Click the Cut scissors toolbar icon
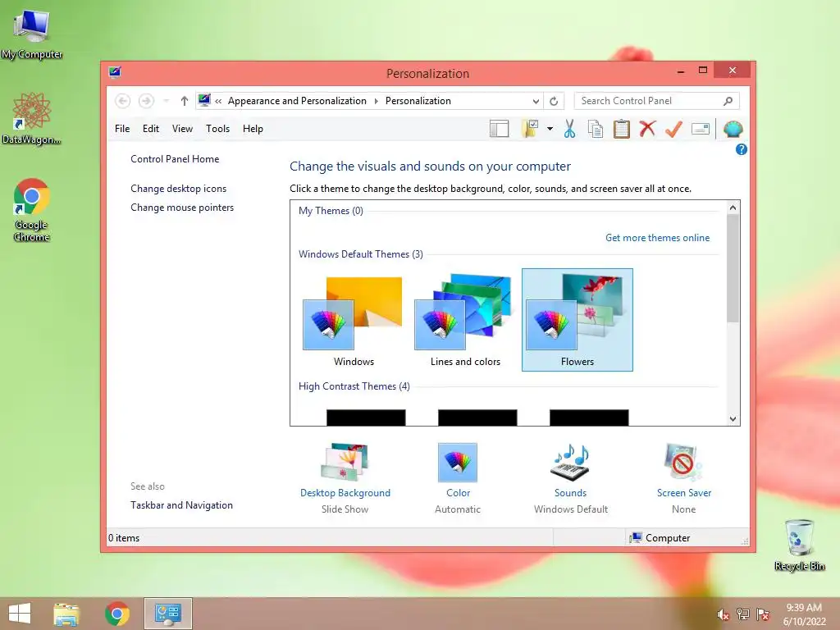The height and width of the screenshot is (630, 840). 569,129
